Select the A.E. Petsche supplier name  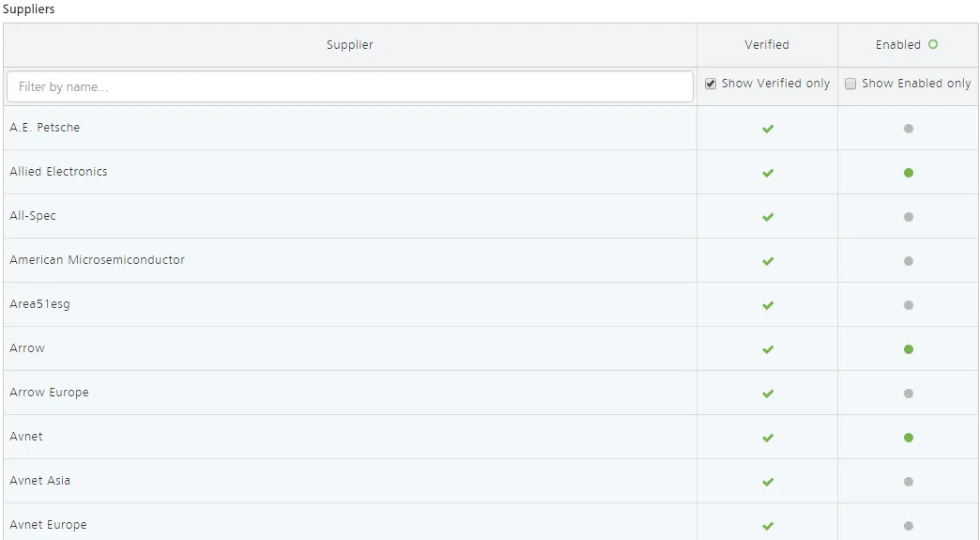pos(45,128)
